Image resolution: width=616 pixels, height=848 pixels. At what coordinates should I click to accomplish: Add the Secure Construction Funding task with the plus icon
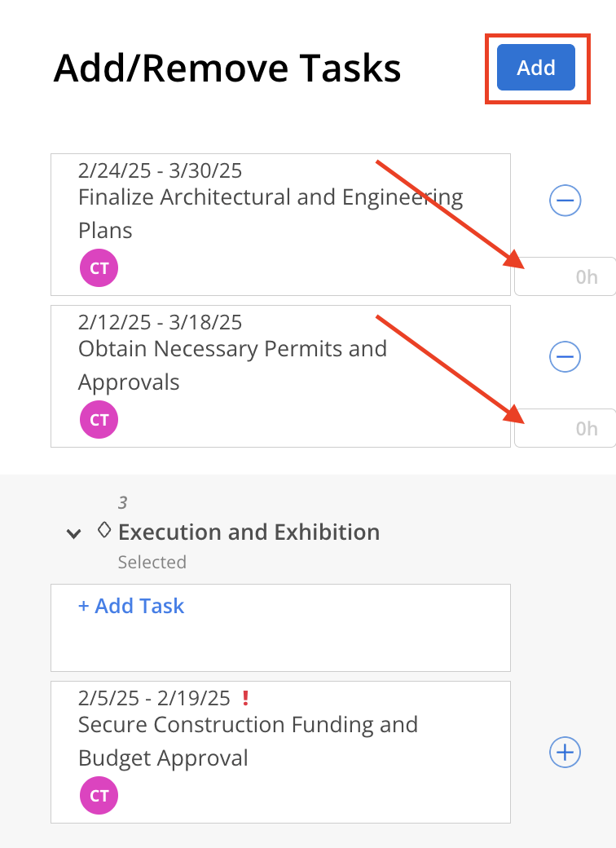tap(565, 753)
